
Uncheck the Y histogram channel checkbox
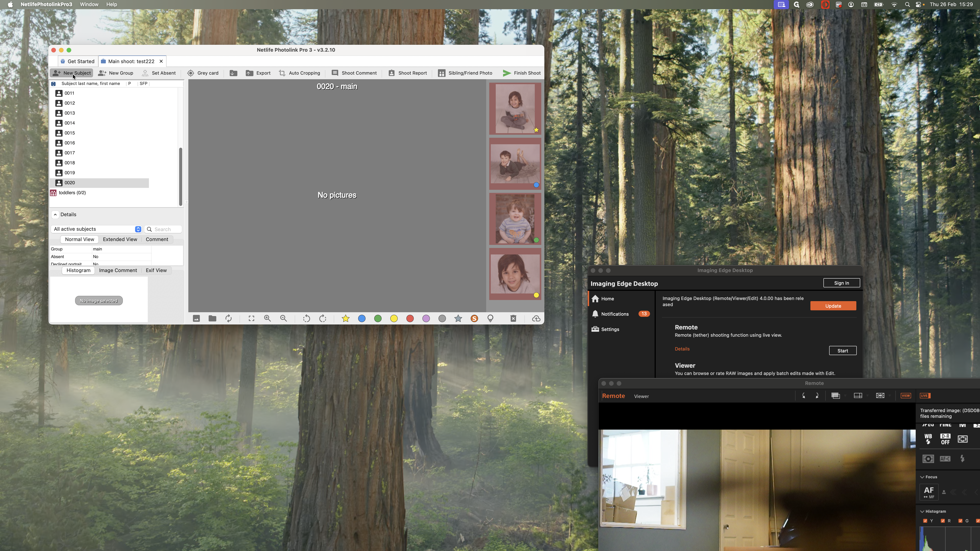(x=925, y=521)
